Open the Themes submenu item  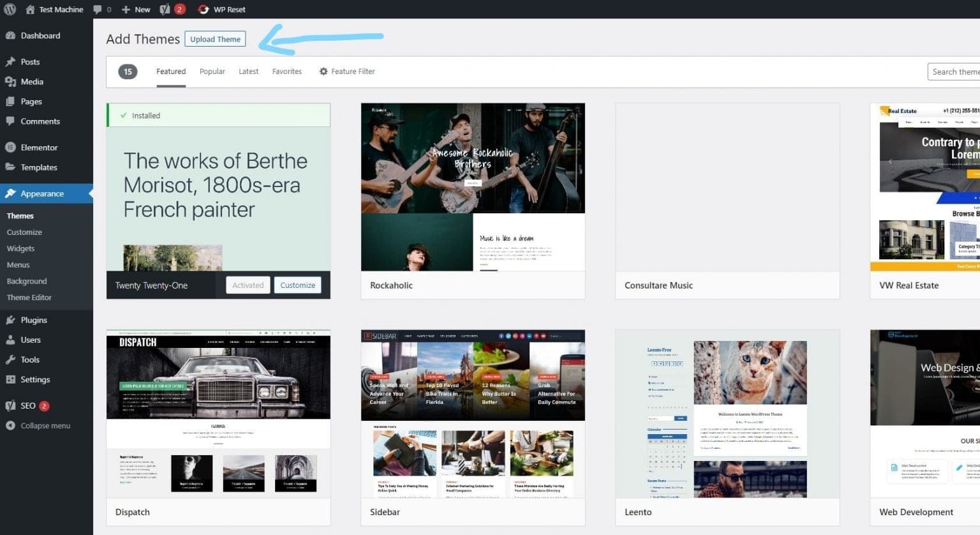tap(20, 216)
